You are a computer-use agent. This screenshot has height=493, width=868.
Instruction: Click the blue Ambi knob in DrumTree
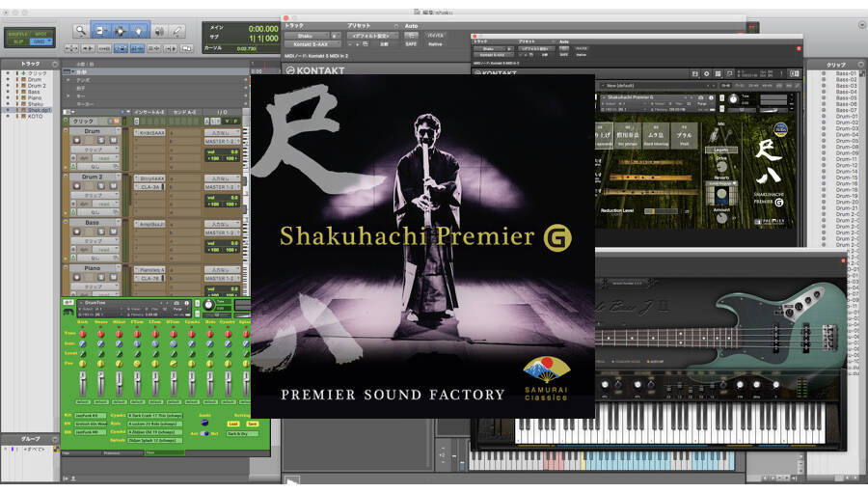(x=204, y=423)
